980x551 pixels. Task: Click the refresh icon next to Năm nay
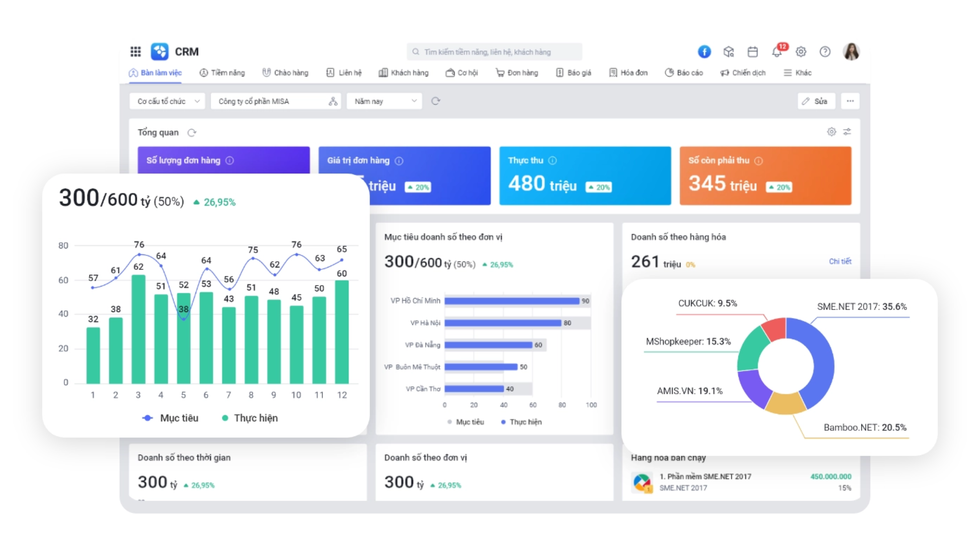pos(435,101)
